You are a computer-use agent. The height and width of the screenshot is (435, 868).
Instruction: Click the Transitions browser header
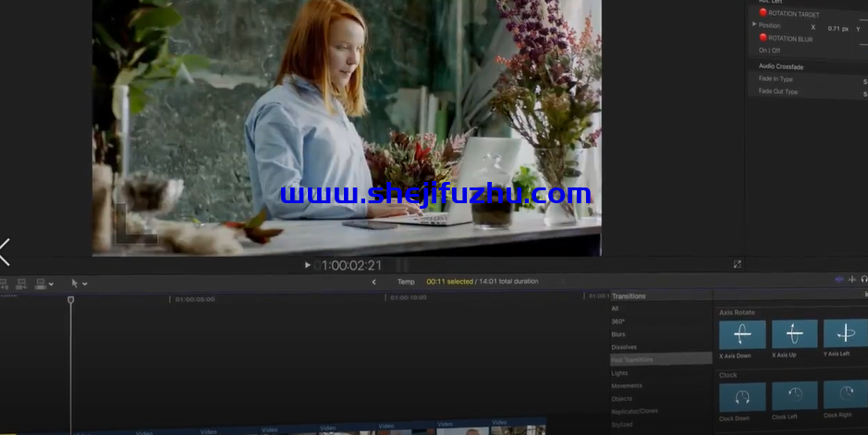[629, 296]
